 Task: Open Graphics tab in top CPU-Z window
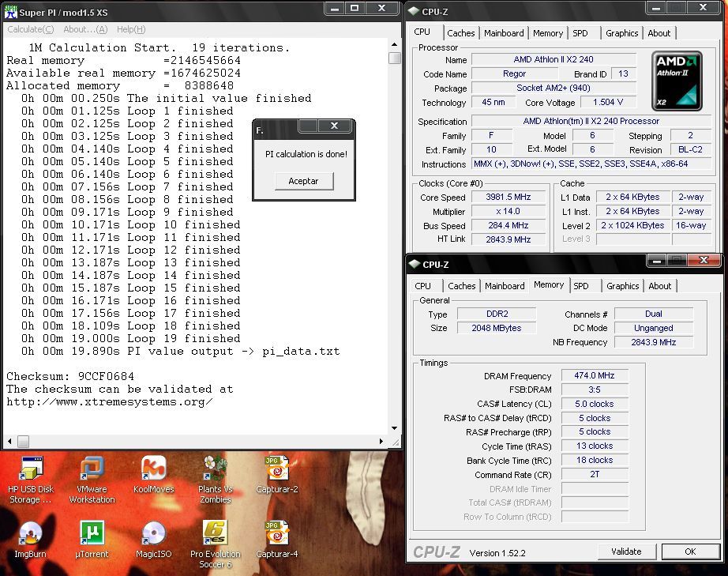(621, 33)
